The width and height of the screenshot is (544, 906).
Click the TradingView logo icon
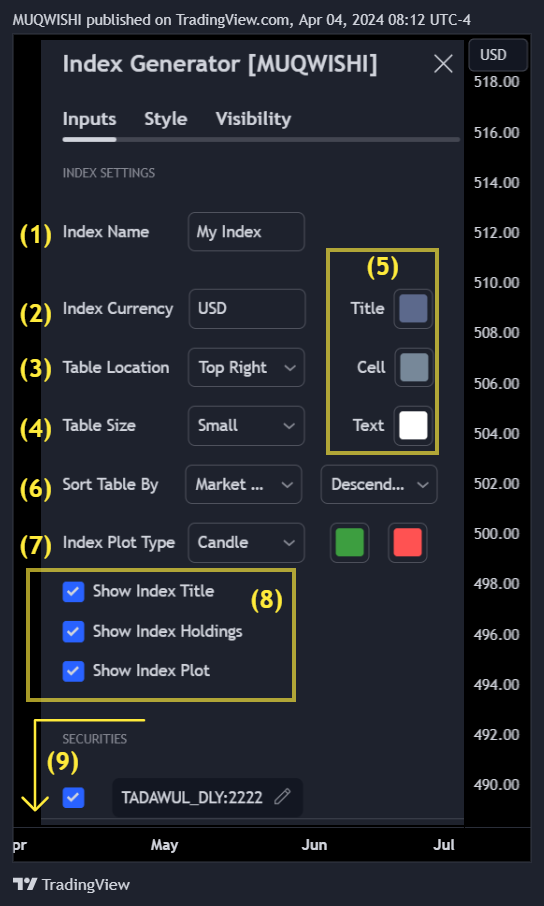[x=25, y=884]
